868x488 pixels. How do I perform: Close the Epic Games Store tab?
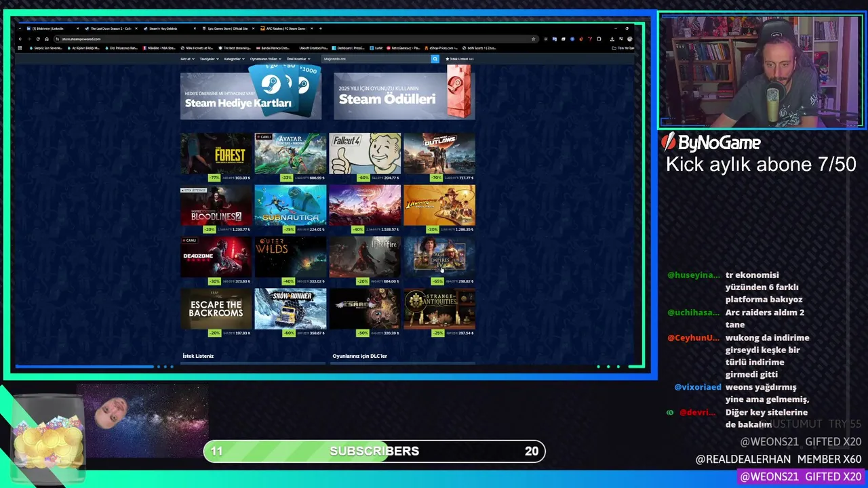253,28
